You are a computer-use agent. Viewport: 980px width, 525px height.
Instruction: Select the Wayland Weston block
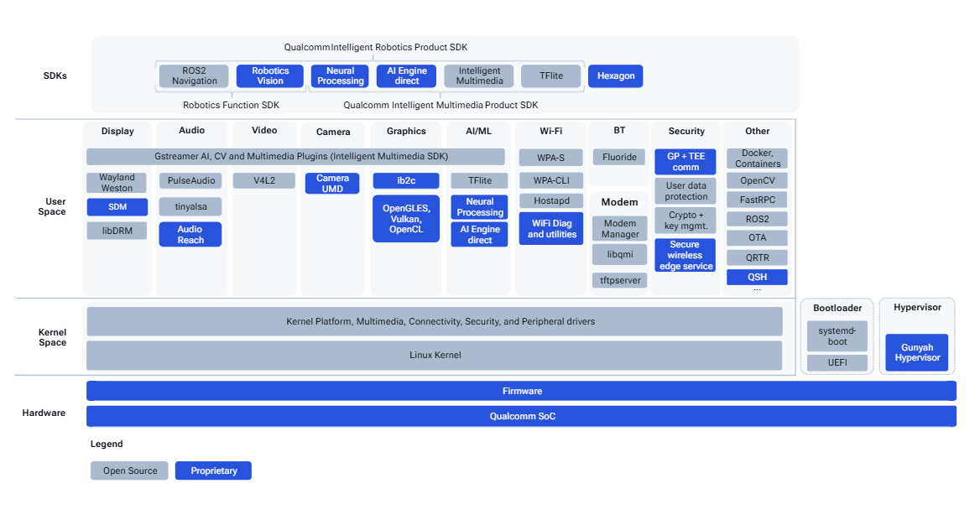(x=117, y=183)
